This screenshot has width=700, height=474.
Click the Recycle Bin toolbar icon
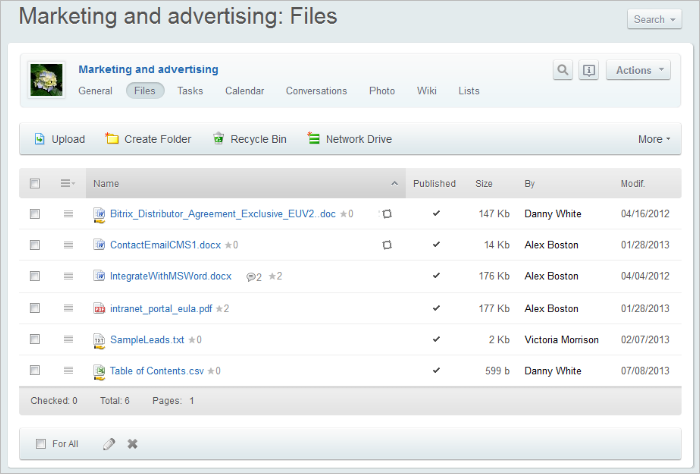[x=218, y=139]
